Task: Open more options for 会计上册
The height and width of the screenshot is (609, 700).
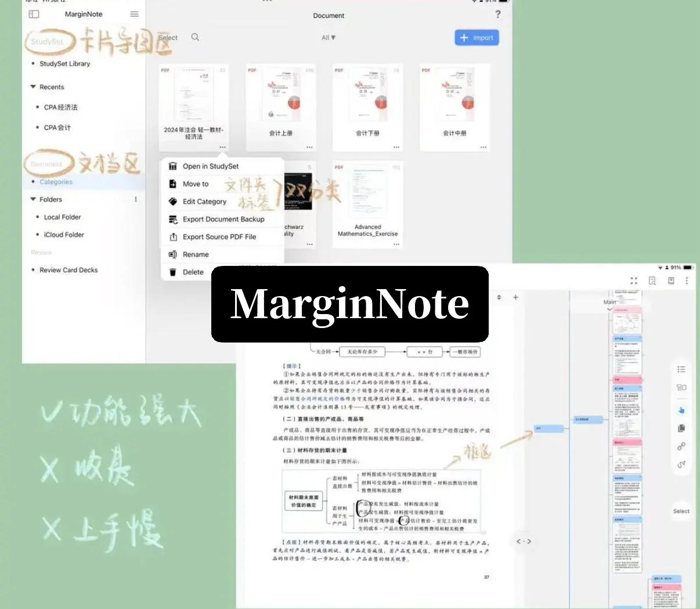Action: tap(309, 147)
